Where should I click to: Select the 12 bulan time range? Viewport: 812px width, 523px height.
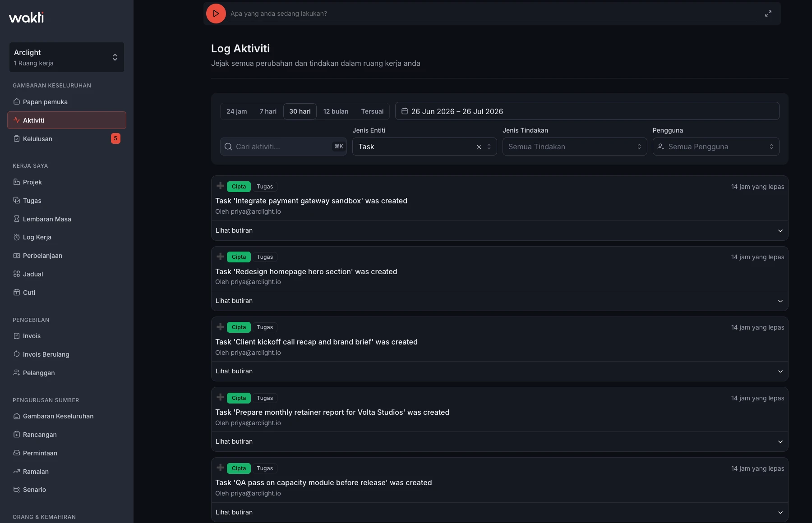[336, 111]
